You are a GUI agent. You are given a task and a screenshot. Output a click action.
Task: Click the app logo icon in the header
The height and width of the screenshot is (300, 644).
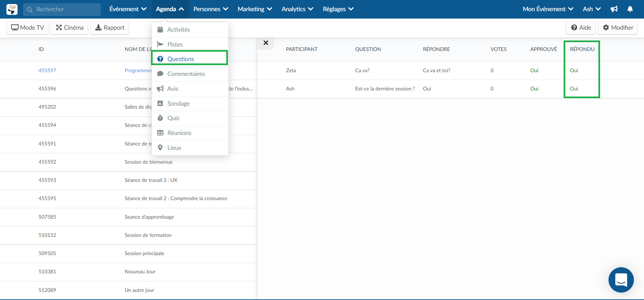(12, 9)
